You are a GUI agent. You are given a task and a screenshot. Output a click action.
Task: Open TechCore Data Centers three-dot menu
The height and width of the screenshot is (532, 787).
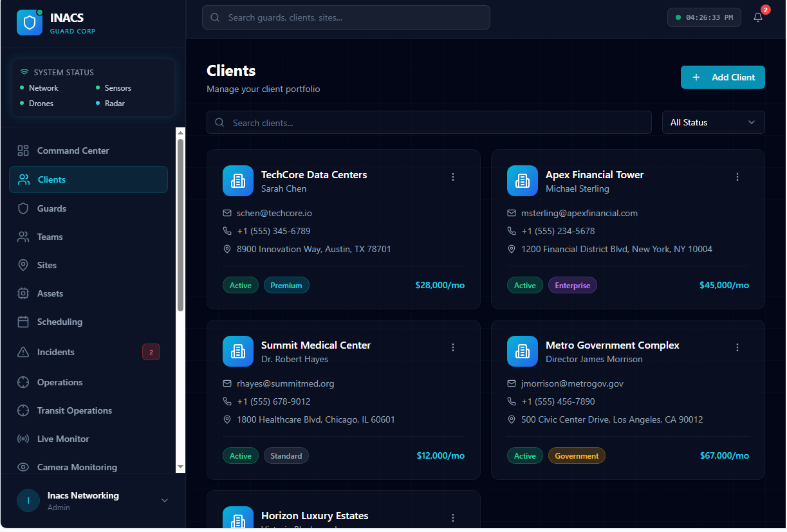pos(453,177)
